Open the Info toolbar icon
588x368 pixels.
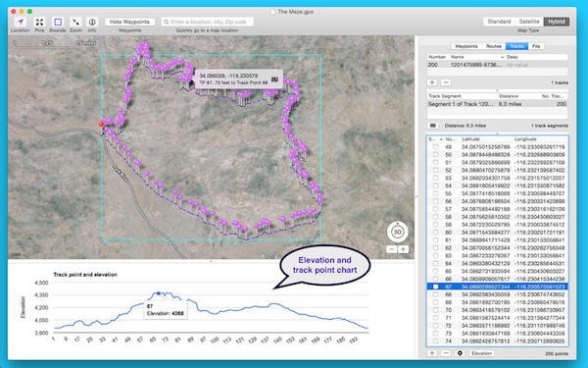pos(92,22)
